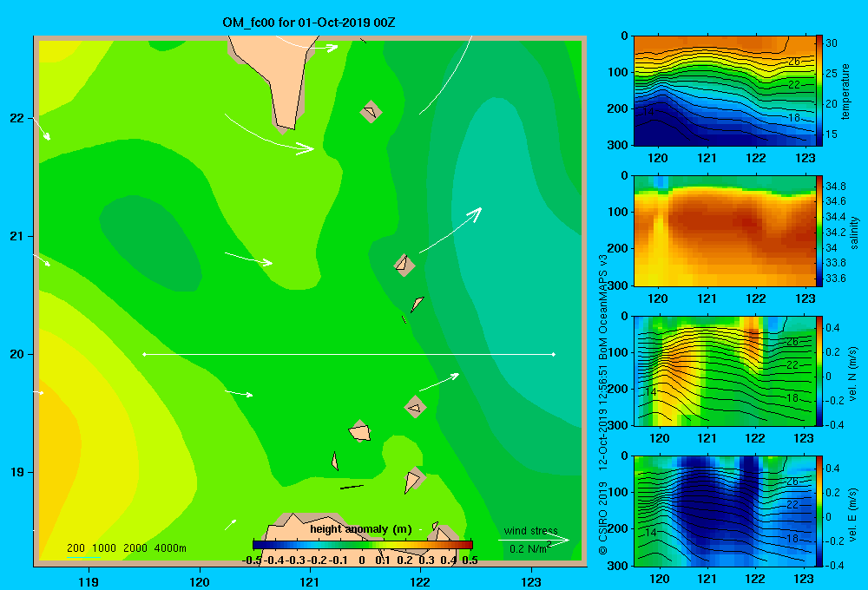Open the temperature cross-section panel
The height and width of the screenshot is (590, 868).
point(724,91)
